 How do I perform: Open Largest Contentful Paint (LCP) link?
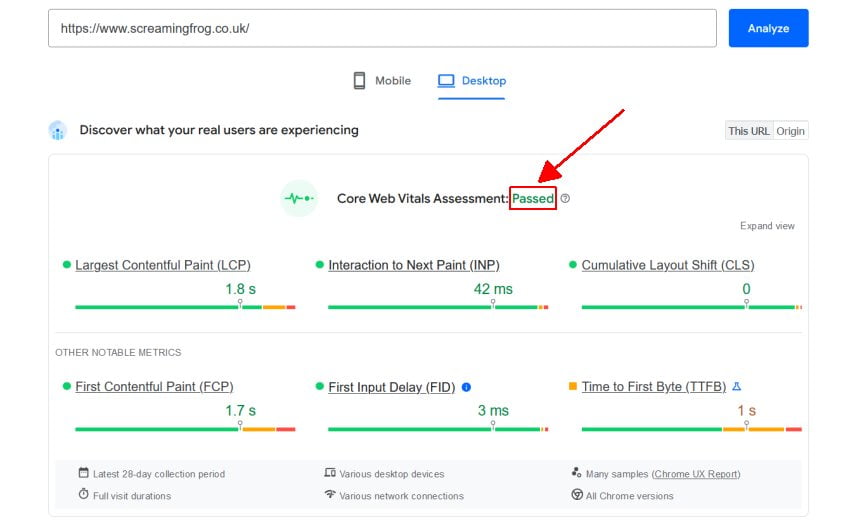tap(163, 265)
